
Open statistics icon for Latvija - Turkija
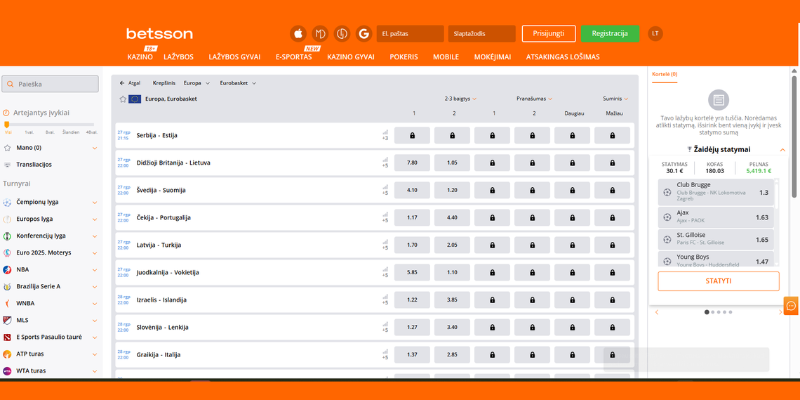[x=385, y=242]
